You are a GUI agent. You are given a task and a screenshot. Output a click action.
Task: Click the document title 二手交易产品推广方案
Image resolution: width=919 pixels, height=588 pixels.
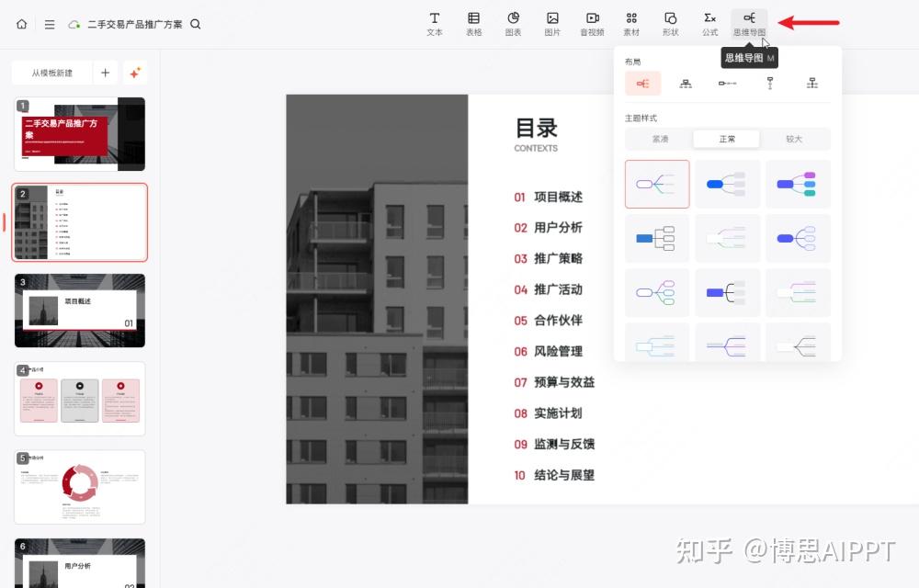point(135,24)
